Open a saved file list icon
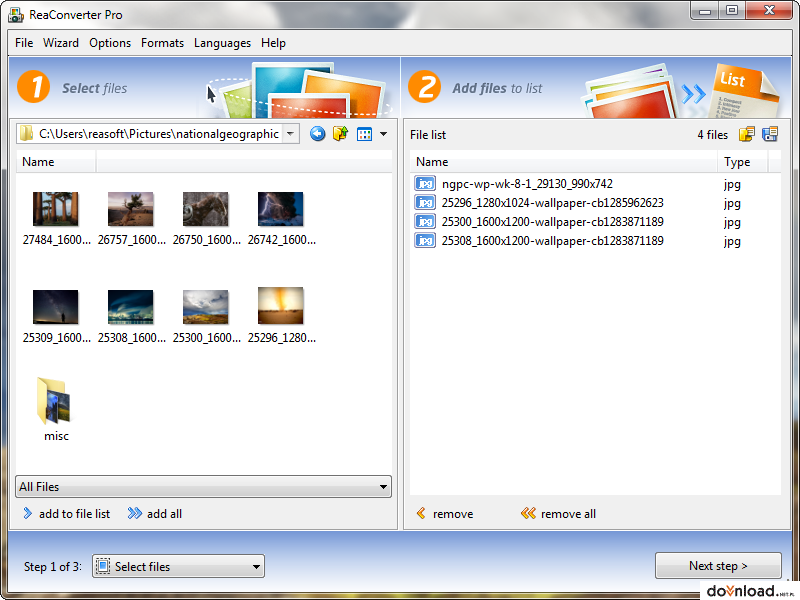Viewport: 800px width, 600px height. (x=748, y=134)
